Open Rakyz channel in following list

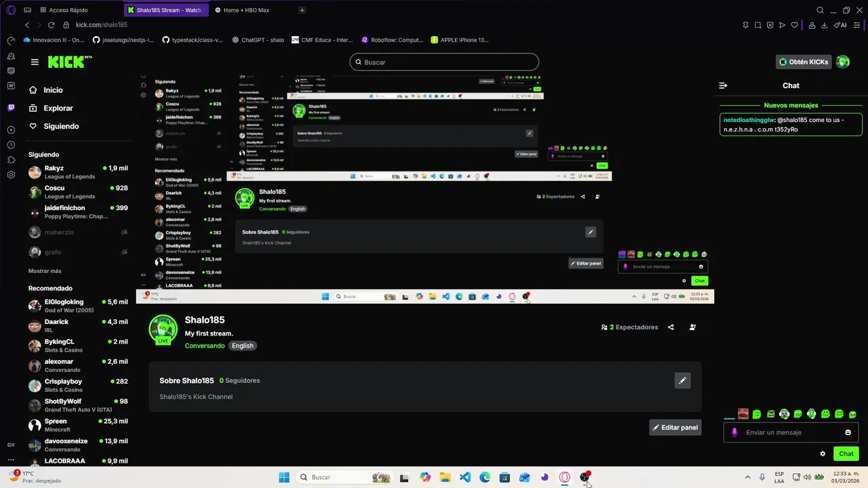click(x=78, y=172)
